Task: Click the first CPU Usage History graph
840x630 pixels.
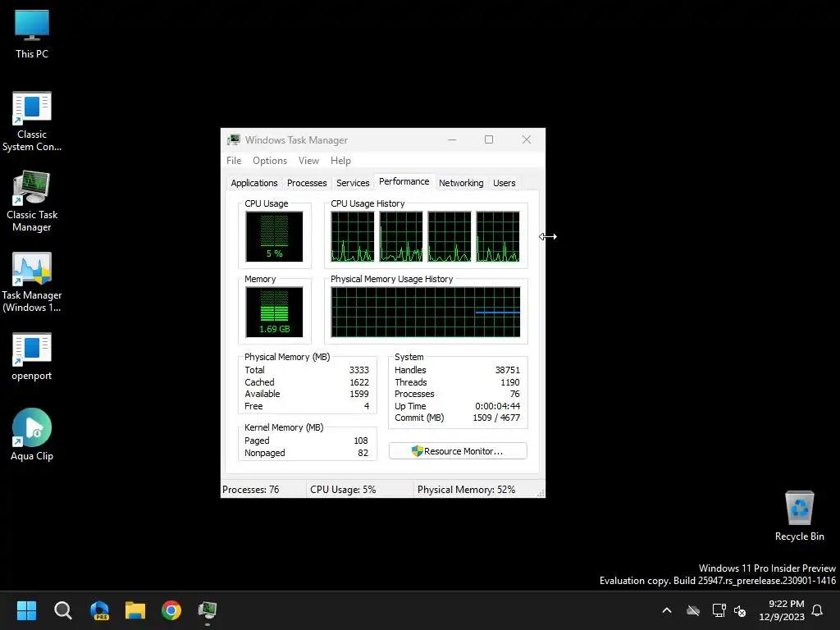Action: (x=352, y=236)
